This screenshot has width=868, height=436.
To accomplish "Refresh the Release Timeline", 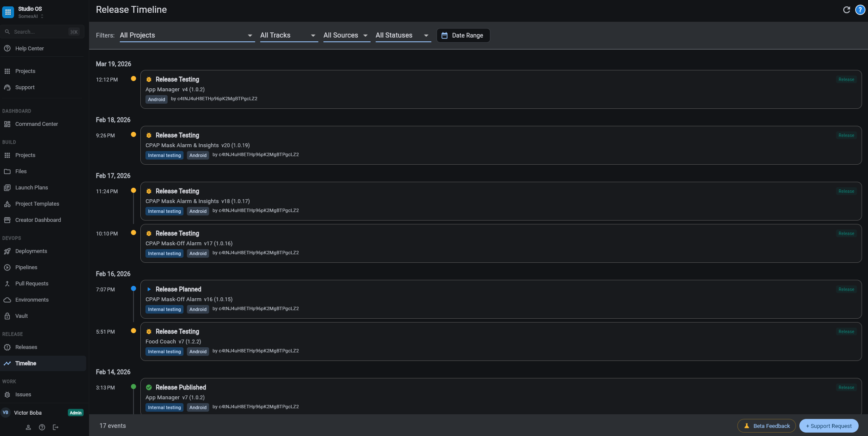I will tap(847, 9).
